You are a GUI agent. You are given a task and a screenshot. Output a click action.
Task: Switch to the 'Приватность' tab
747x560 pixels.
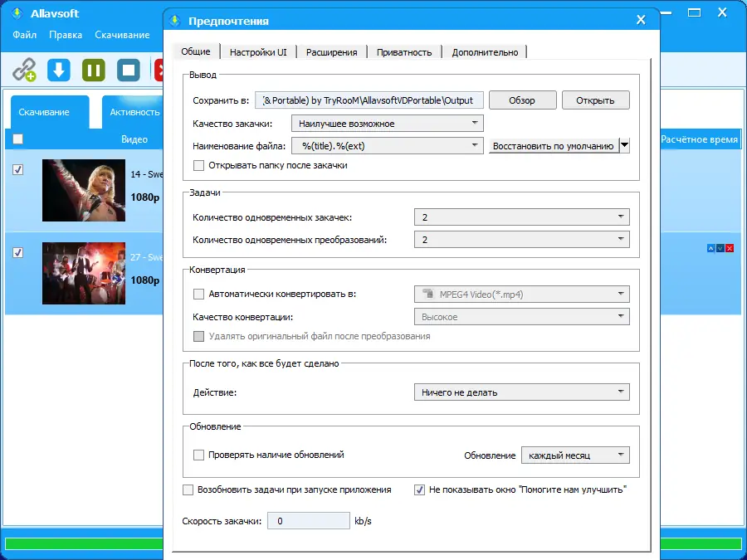coord(404,51)
